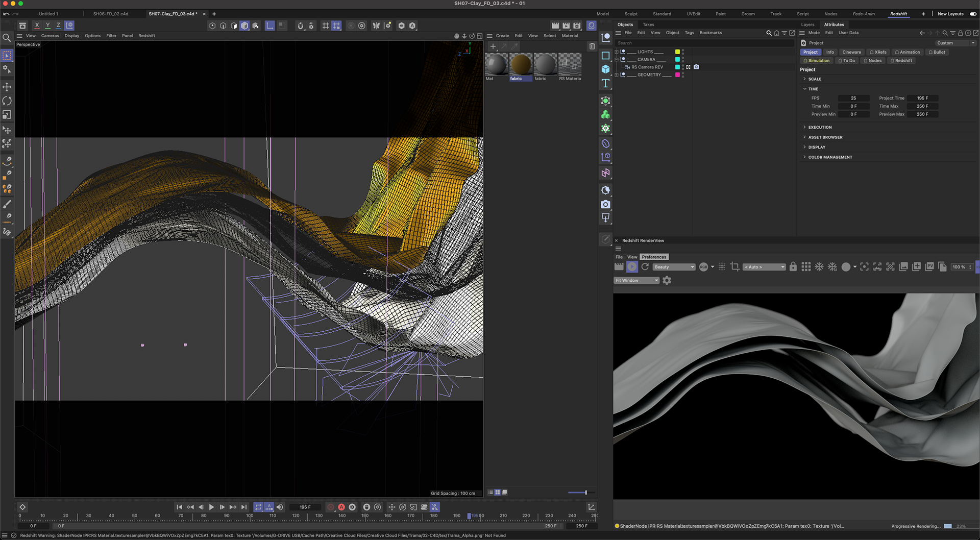Toggle the New Layouts switch
Screen dimensions: 980x540
click(x=973, y=14)
